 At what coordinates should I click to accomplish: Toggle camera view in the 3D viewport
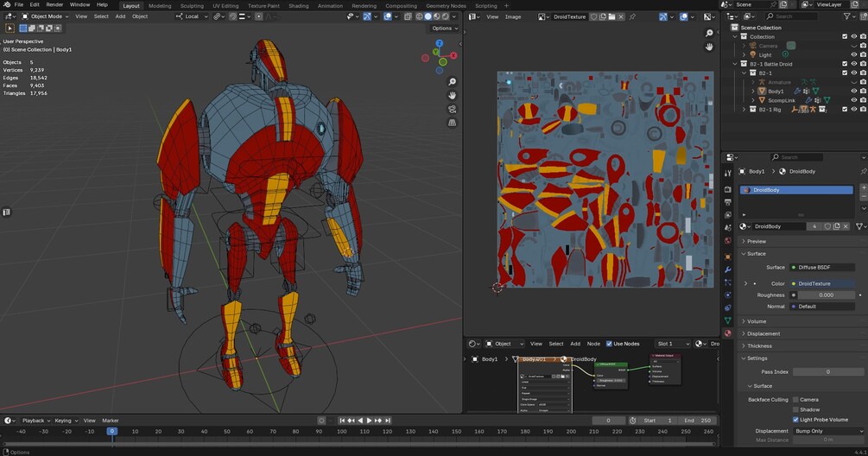[453, 109]
